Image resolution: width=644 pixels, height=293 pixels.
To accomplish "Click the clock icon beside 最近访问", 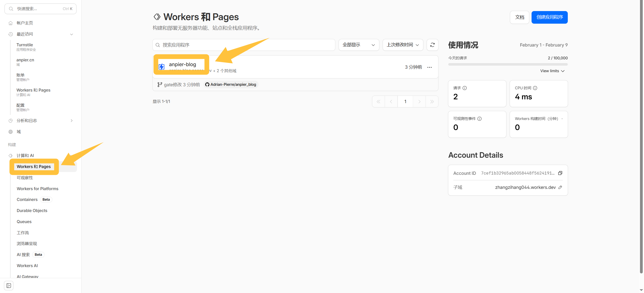I will pyautogui.click(x=11, y=34).
